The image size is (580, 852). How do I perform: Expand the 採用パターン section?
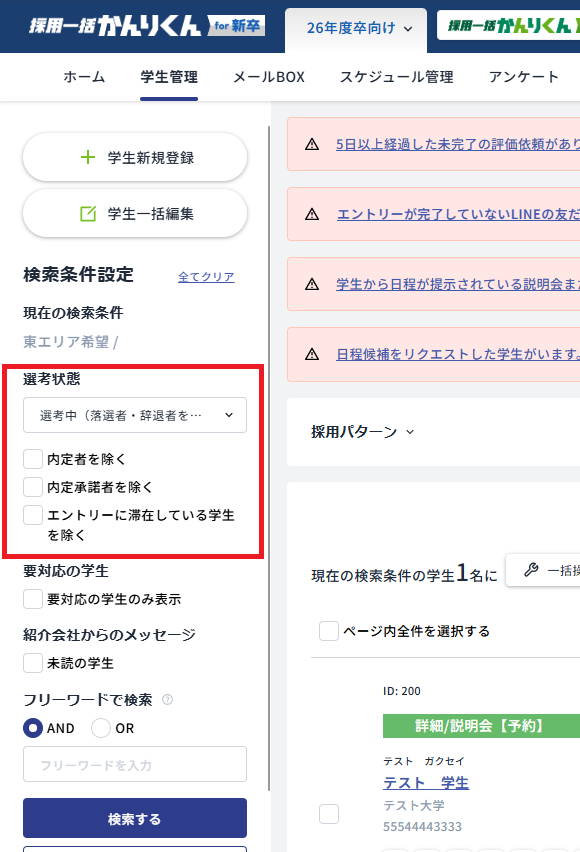click(x=363, y=432)
